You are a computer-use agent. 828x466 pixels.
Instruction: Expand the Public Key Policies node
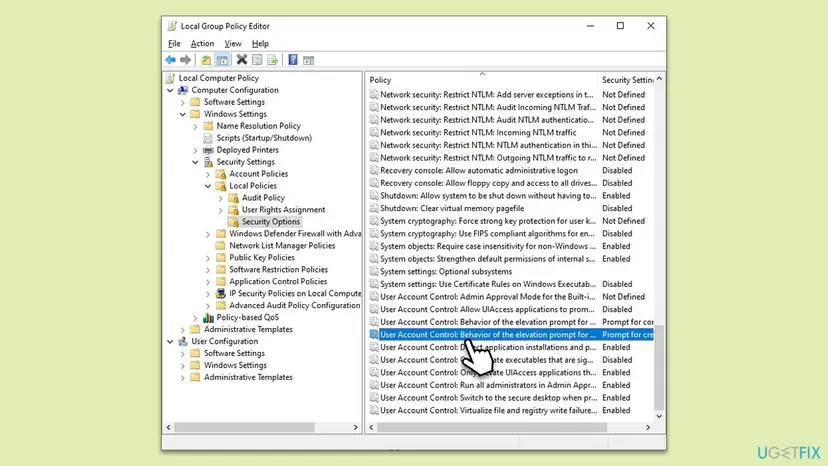pos(208,258)
